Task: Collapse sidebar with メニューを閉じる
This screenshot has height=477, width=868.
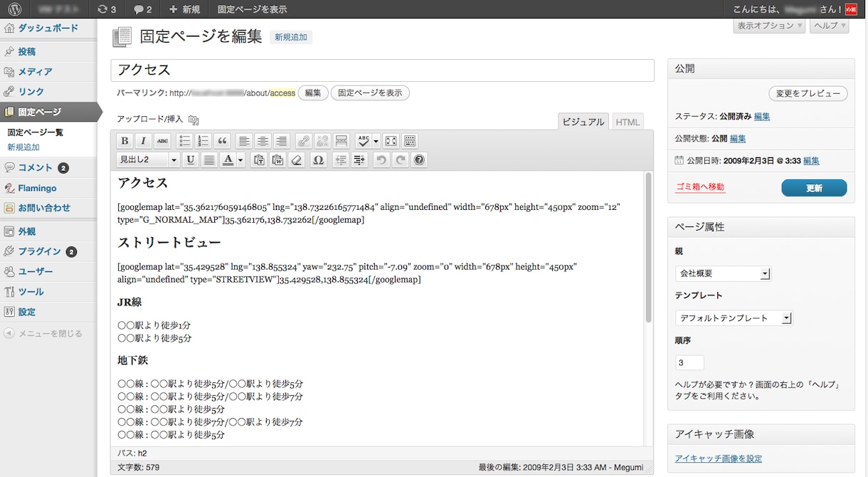Action: [x=43, y=333]
